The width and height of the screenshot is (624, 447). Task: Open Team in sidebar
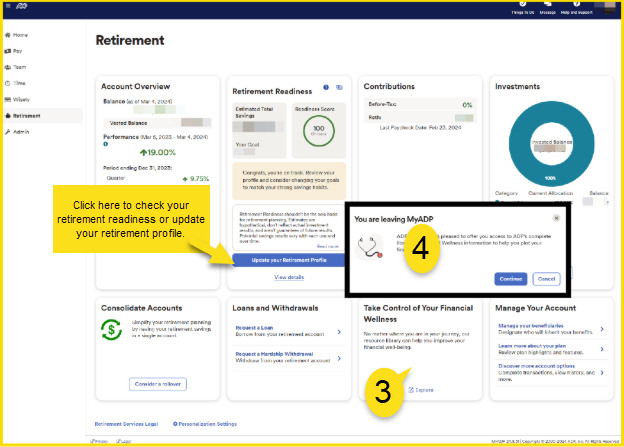(x=15, y=67)
